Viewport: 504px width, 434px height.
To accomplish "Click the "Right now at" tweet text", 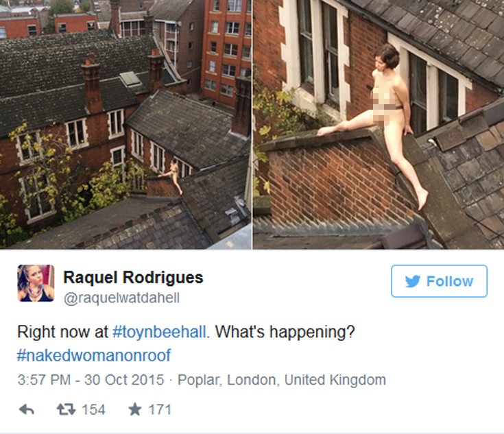I will (62, 331).
